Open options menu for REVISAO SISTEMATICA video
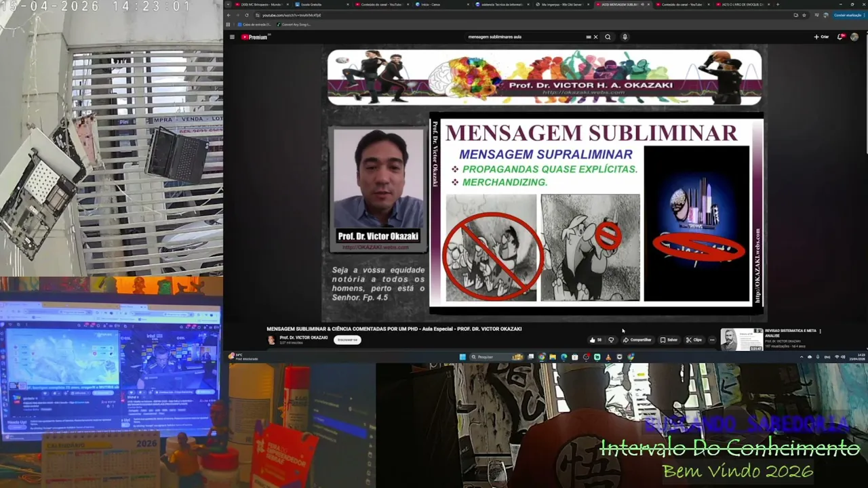Viewport: 868px width, 488px height. pyautogui.click(x=820, y=331)
